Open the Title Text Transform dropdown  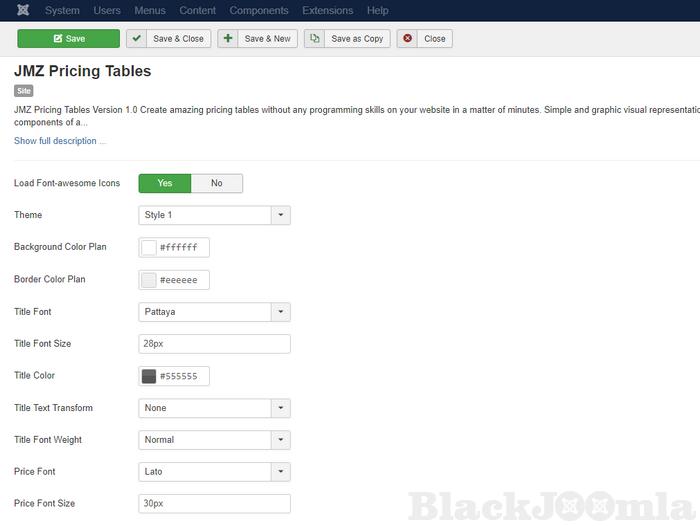281,408
